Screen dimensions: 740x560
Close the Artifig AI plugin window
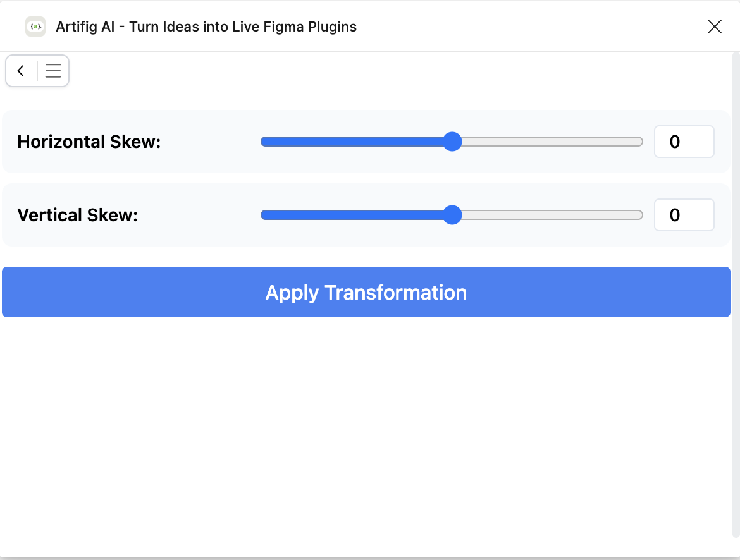[714, 27]
